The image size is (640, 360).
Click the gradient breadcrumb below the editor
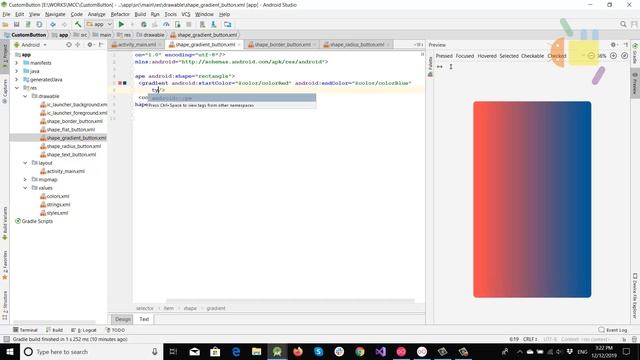[216, 309]
